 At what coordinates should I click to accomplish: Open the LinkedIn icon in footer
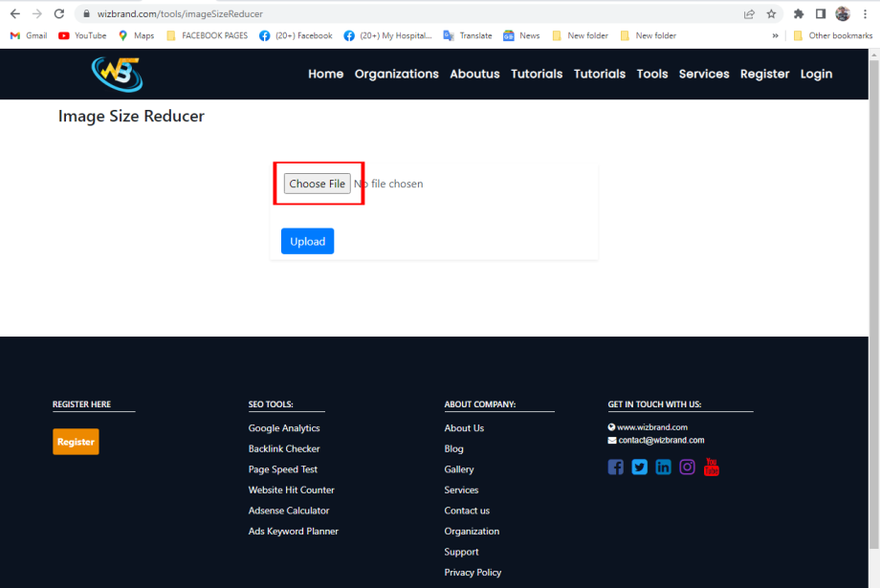(x=663, y=467)
